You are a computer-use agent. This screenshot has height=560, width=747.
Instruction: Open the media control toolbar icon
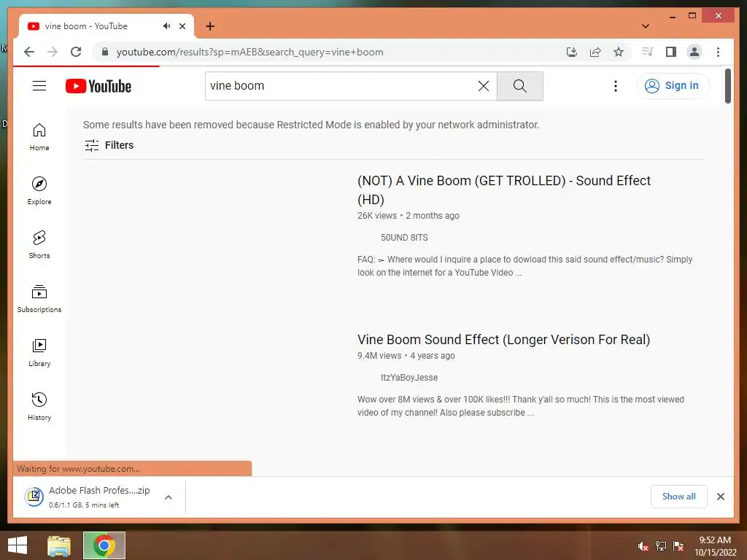647,52
